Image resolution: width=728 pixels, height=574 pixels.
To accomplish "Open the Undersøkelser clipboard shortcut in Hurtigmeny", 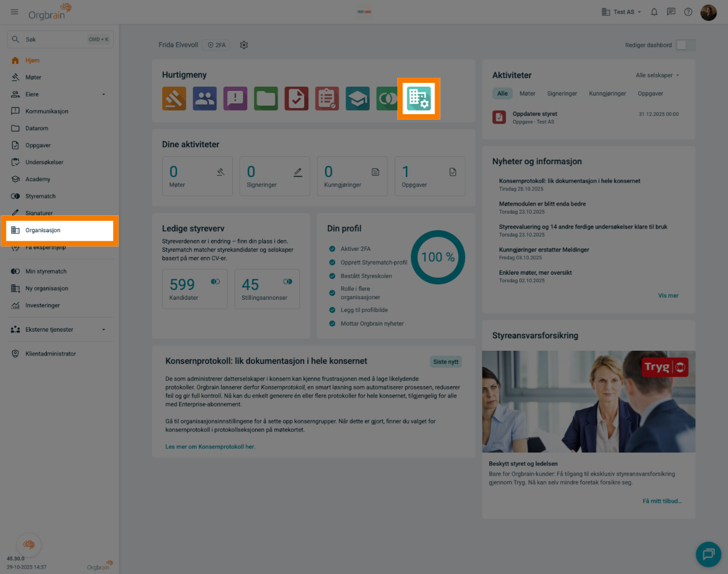I will [x=327, y=98].
